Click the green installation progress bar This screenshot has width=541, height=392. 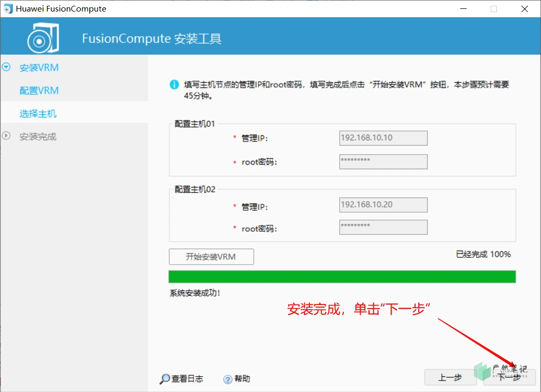342,277
